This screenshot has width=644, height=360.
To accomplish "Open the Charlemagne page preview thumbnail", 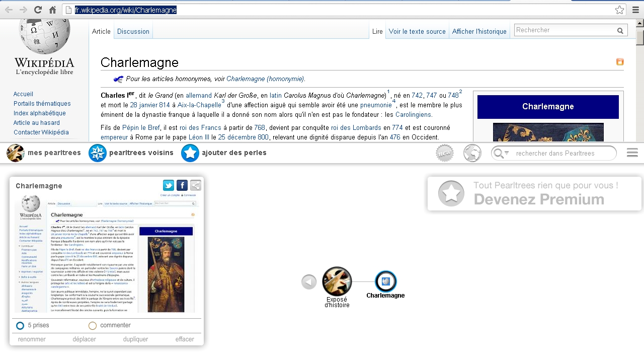I will [107, 254].
